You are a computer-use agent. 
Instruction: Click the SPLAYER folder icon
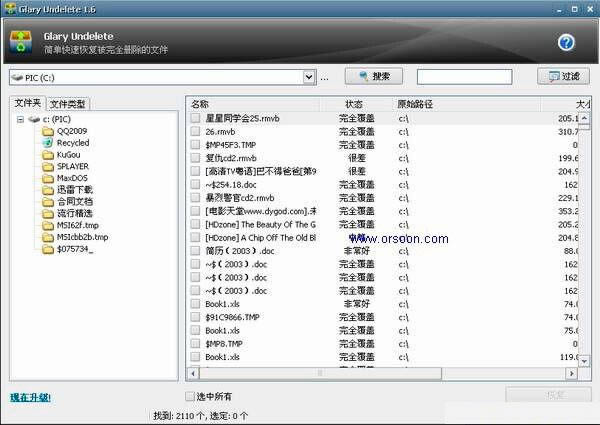click(48, 167)
